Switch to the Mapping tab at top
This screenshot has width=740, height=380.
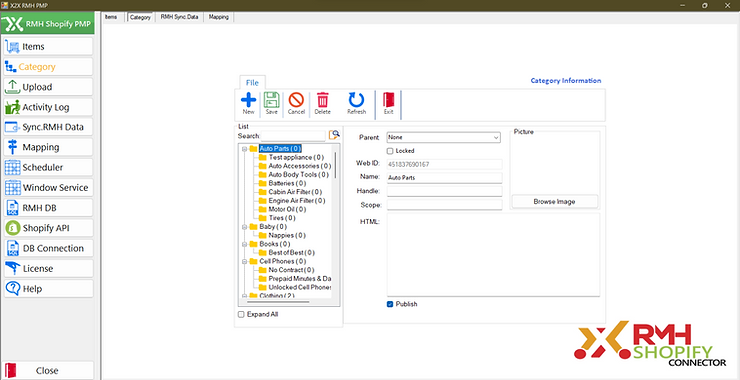(219, 17)
